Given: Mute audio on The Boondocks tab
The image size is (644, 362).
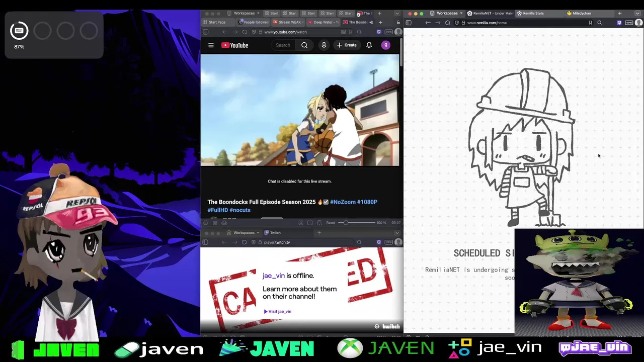Looking at the screenshot, I should 371,22.
